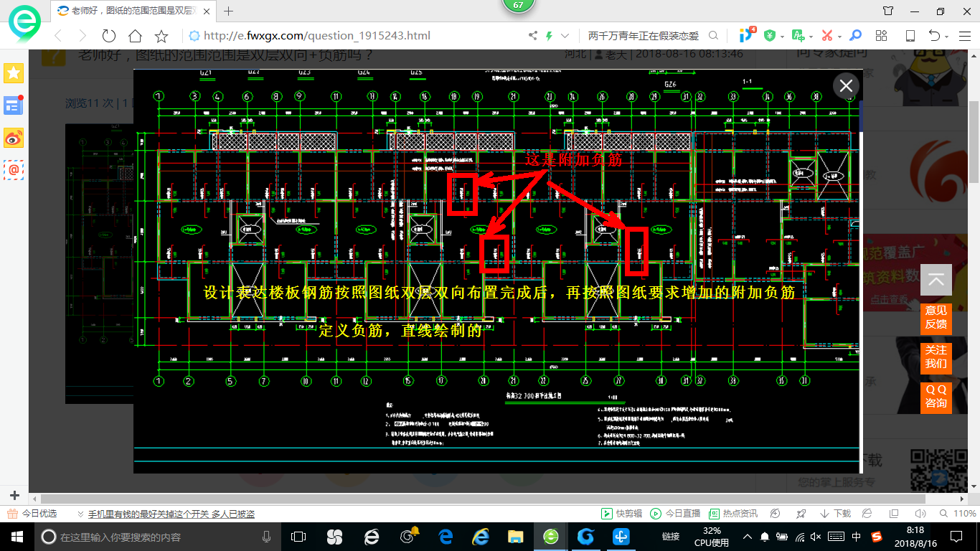Bookmark this page with the star

pyautogui.click(x=161, y=36)
